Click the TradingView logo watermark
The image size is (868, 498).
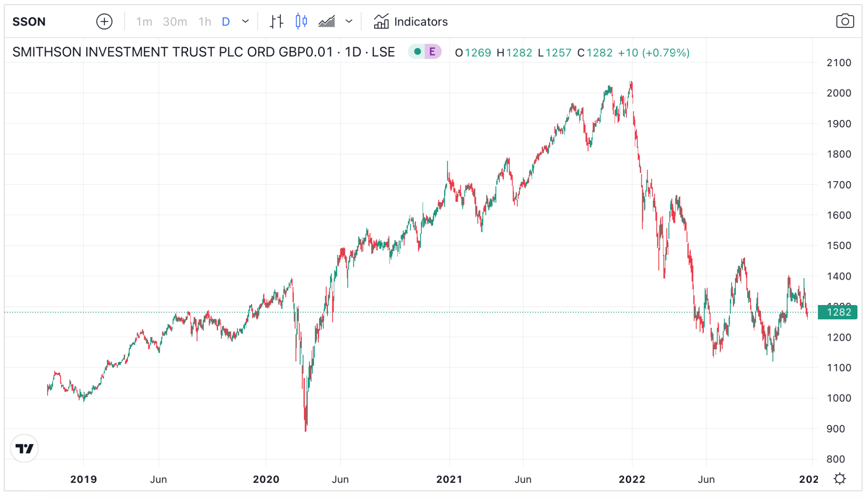25,448
